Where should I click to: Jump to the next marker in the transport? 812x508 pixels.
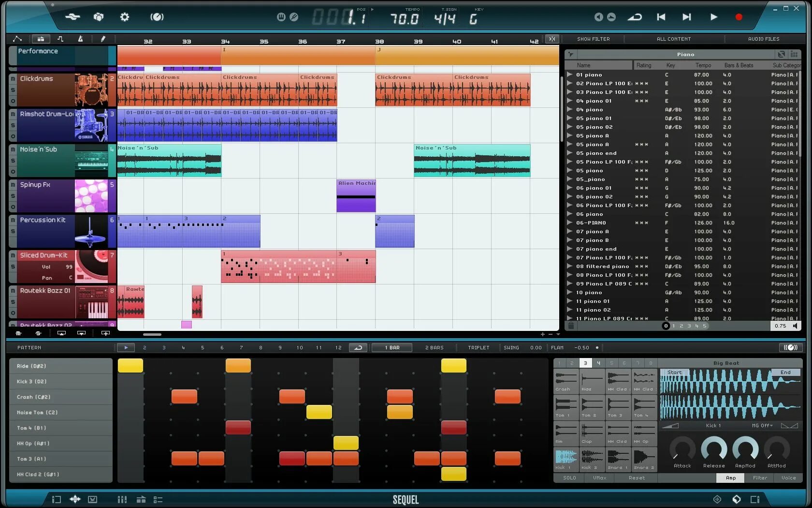pyautogui.click(x=686, y=17)
